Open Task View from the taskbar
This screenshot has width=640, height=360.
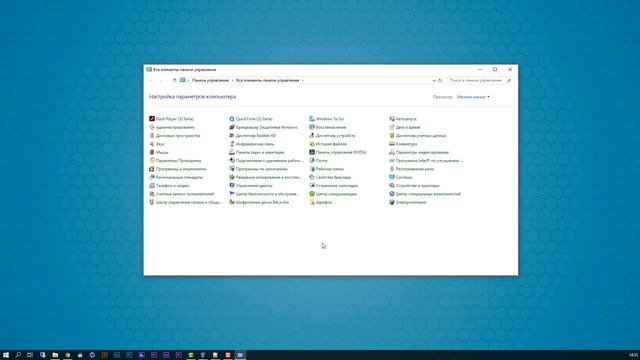(x=30, y=355)
